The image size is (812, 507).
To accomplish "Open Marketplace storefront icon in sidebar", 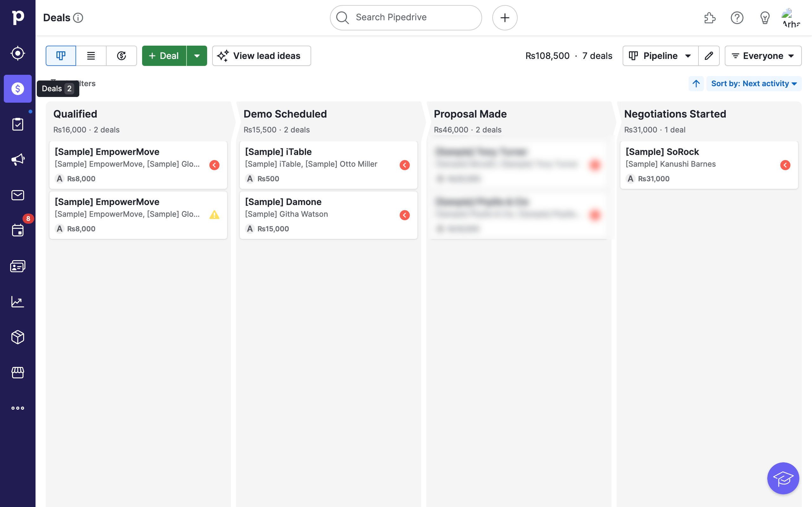I will (17, 373).
